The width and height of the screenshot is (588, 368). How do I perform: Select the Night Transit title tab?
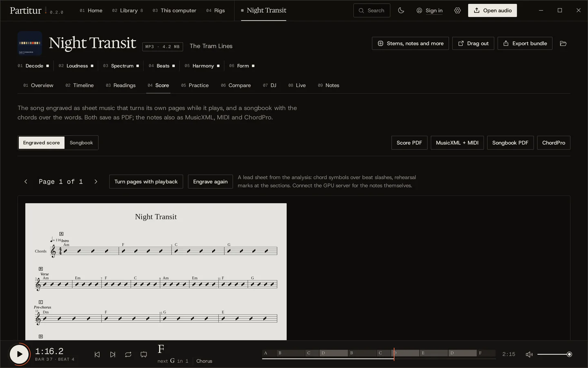point(263,11)
